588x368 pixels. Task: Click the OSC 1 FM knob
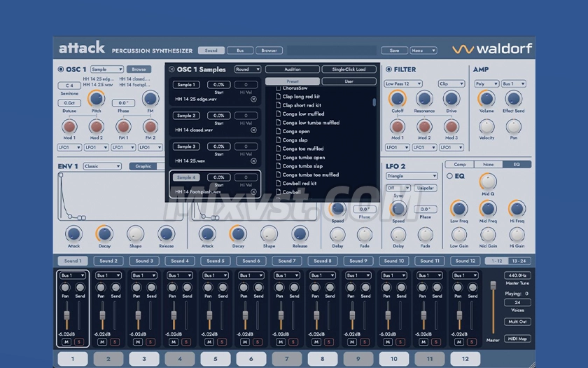coord(150,99)
